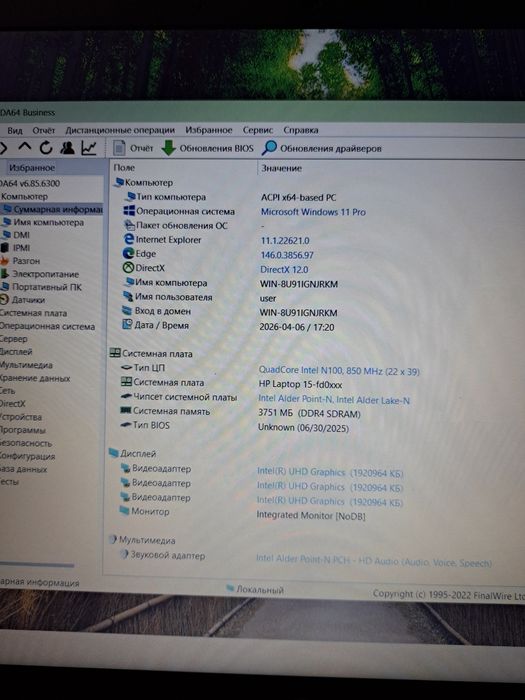This screenshot has width=525, height=700.
Task: Click the Edge row icon
Action: coord(129,254)
